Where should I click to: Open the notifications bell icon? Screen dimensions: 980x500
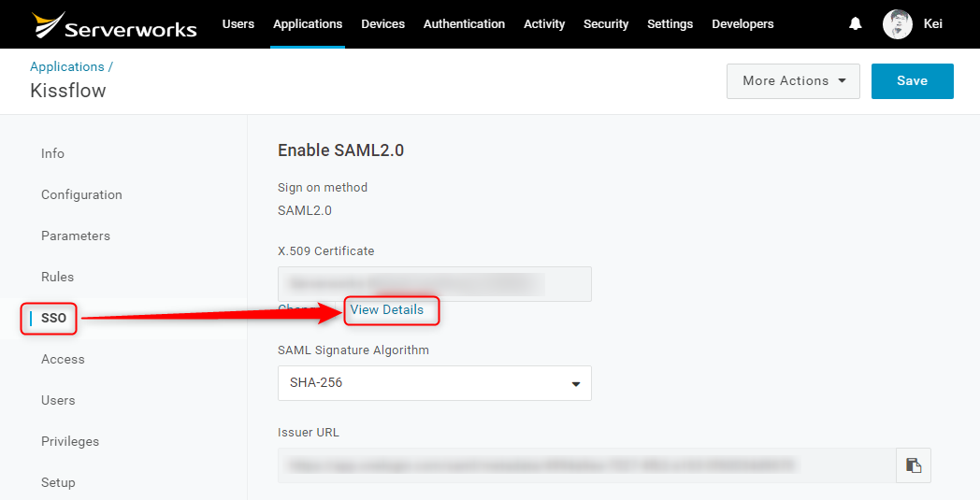pyautogui.click(x=855, y=23)
